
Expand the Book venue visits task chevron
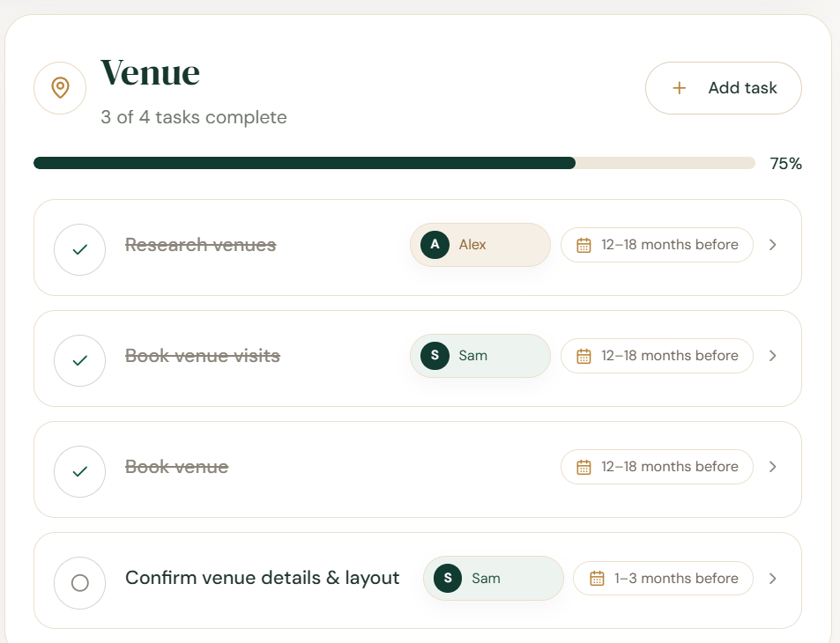[772, 356]
